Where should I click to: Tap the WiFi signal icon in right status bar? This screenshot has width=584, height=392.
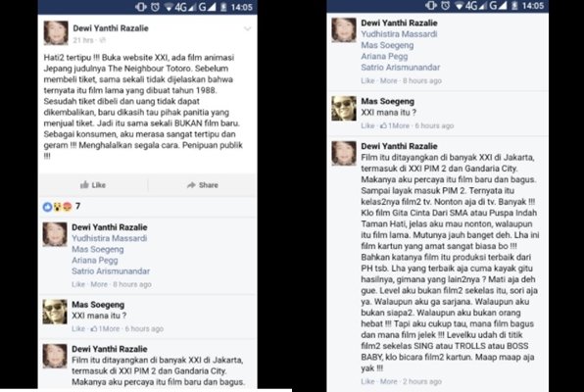(x=459, y=6)
